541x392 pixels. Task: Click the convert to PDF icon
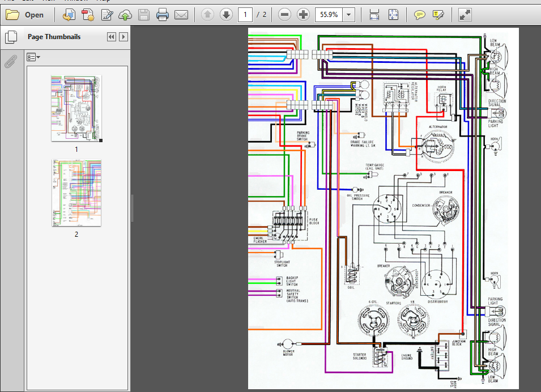click(88, 15)
